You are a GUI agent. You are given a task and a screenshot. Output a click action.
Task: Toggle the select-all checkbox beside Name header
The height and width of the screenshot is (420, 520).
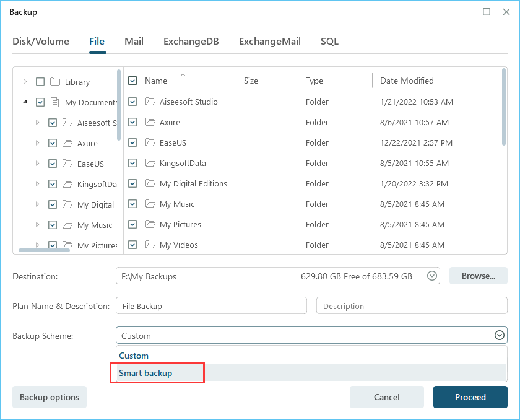click(132, 81)
